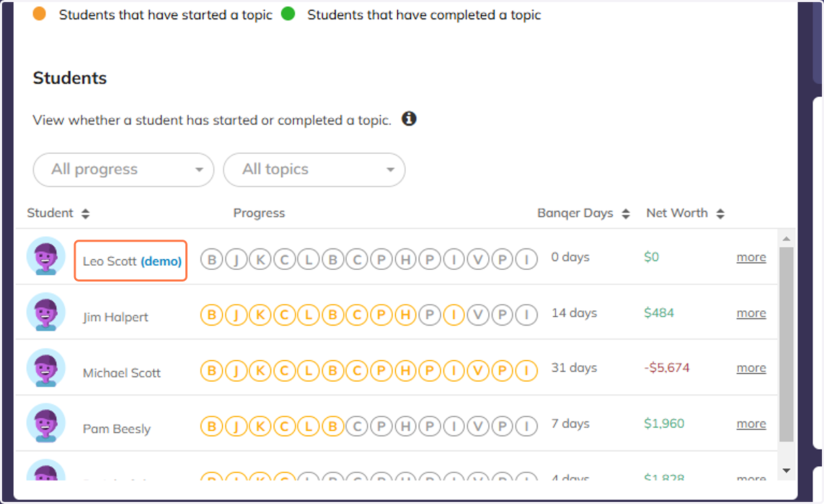Click the student list scrollbar down arrow
The height and width of the screenshot is (504, 824).
click(786, 471)
